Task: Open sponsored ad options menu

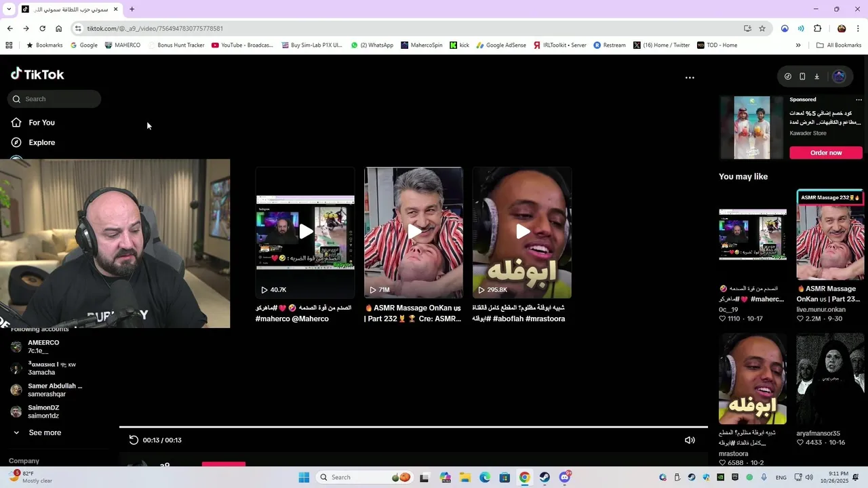Action: click(x=859, y=100)
